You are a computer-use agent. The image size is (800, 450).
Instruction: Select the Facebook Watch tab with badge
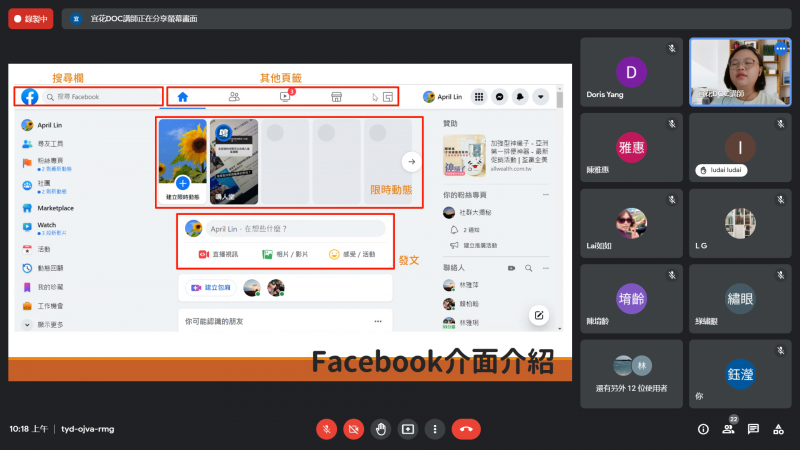point(285,96)
